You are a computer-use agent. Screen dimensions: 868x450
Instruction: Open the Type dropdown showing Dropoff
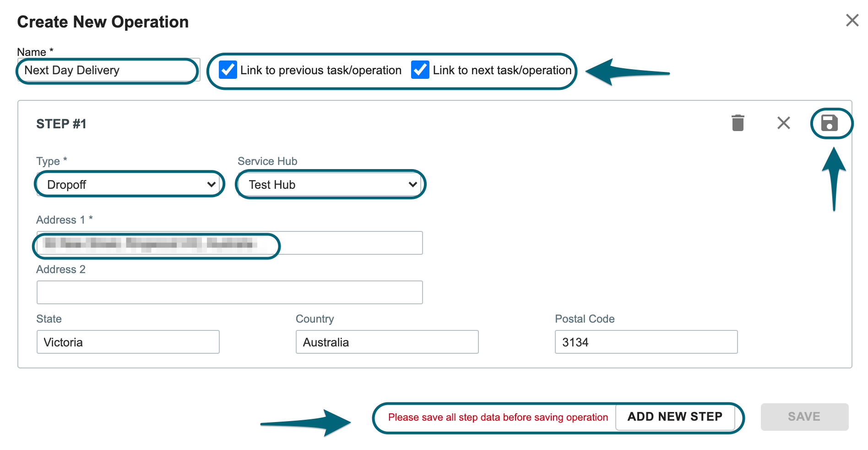point(129,184)
